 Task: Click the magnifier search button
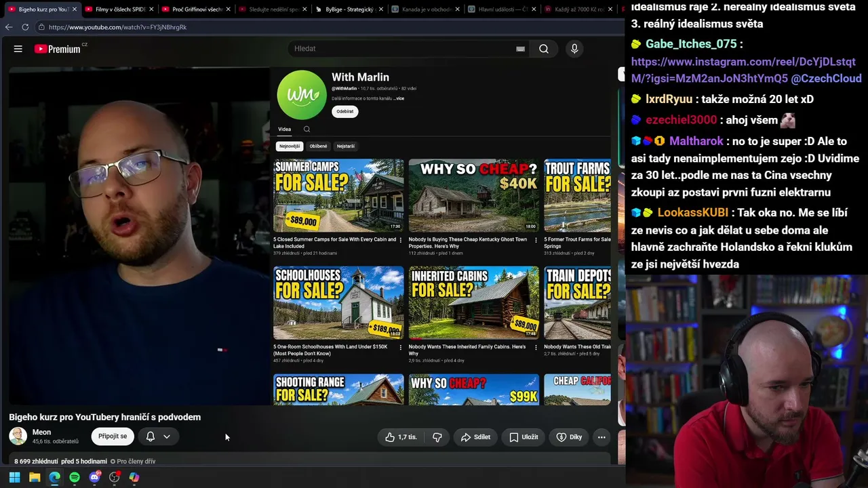click(544, 49)
